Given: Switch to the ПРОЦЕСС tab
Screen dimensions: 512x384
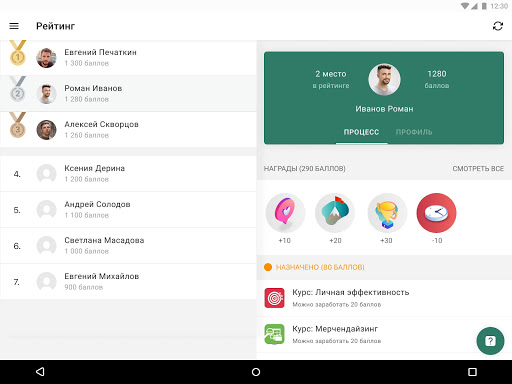Looking at the screenshot, I should click(361, 132).
